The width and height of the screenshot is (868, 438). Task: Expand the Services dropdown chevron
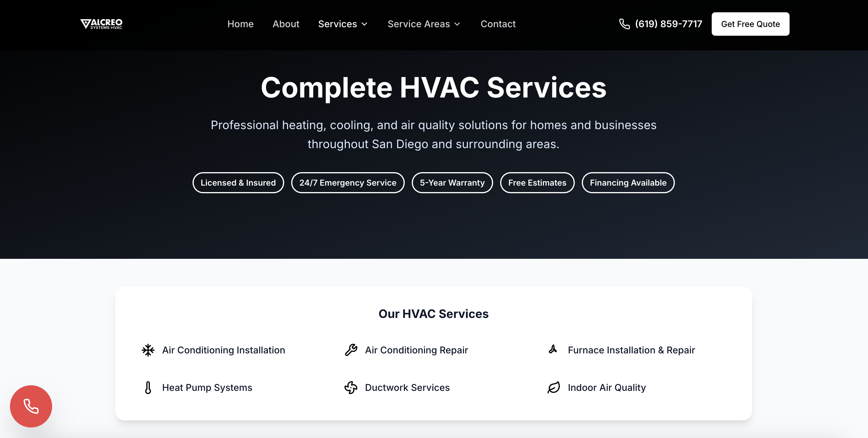tap(364, 24)
